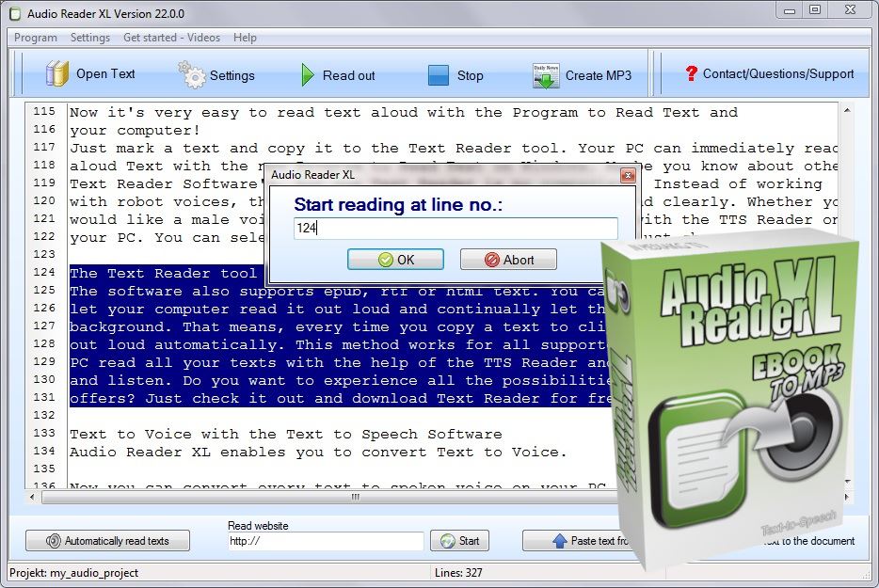879x588 pixels.
Task: Click the globe icon on Start button
Action: pyautogui.click(x=447, y=541)
